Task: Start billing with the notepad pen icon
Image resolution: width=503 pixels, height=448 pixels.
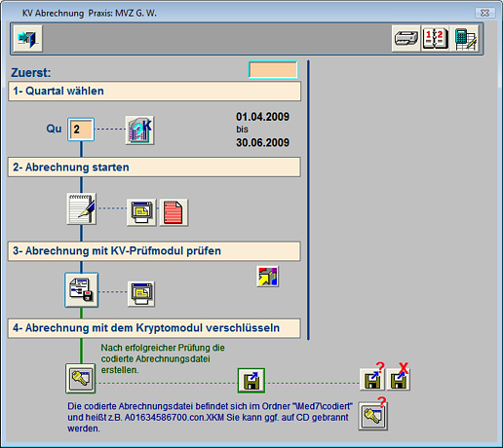Action: coord(81,208)
